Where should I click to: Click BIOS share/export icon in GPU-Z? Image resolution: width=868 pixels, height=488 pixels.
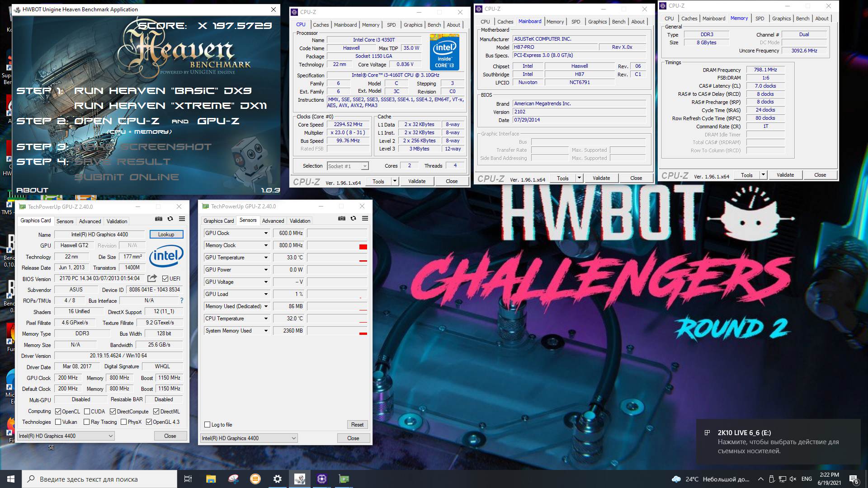pos(152,278)
